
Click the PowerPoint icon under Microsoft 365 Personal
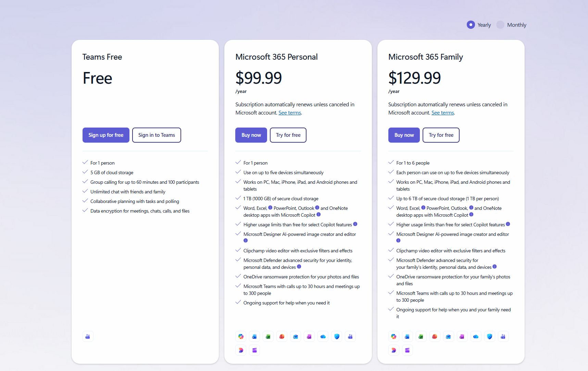click(x=282, y=336)
